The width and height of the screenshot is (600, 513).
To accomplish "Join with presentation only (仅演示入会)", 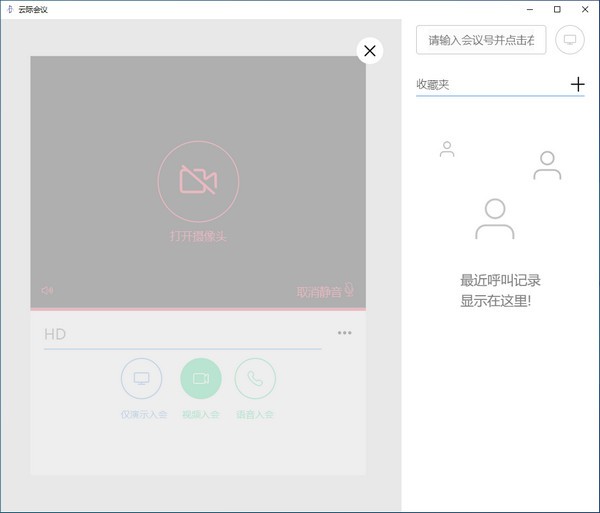I will pyautogui.click(x=142, y=379).
